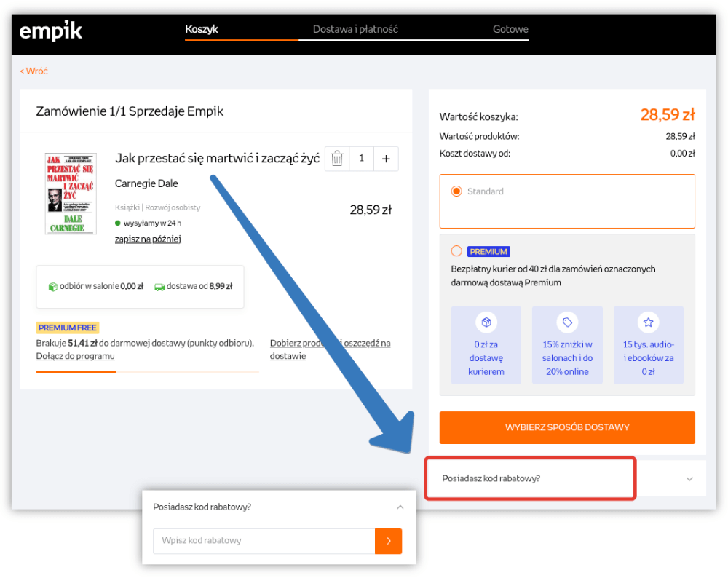Click the courier package icon in Premium

486,322
